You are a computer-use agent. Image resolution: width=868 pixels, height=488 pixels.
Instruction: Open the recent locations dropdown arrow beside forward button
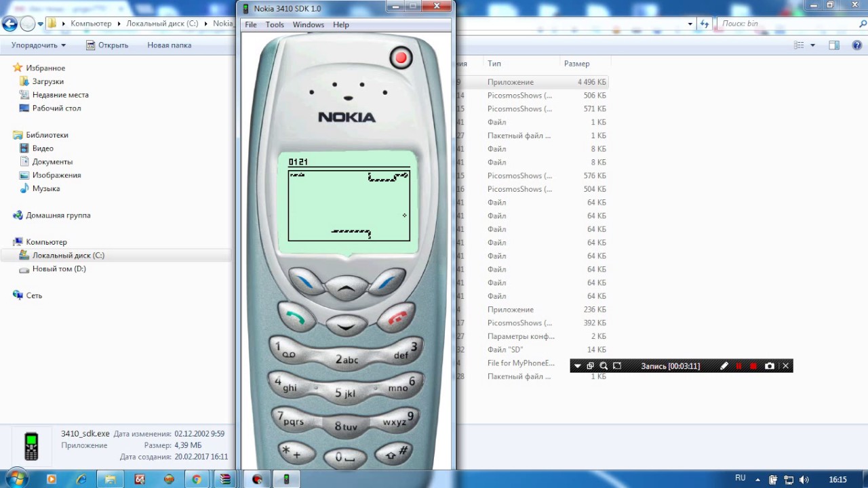pos(41,24)
